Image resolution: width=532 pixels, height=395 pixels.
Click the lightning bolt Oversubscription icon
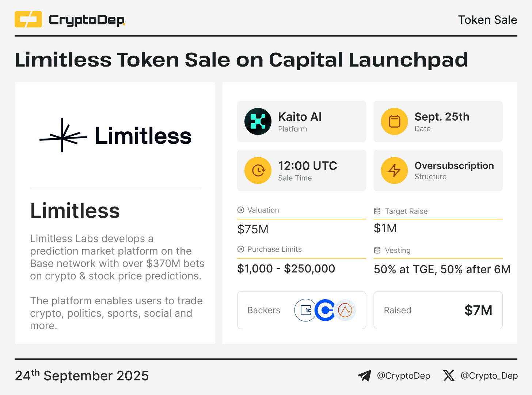click(394, 170)
